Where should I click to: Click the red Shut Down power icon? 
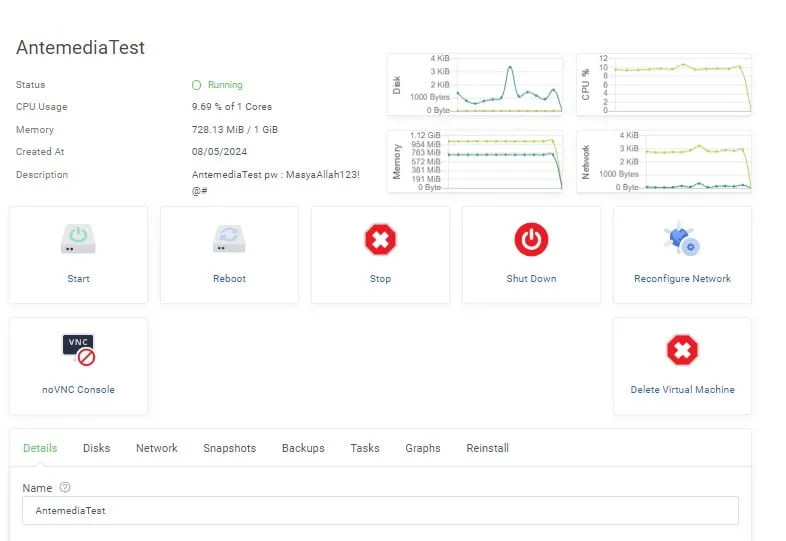tap(531, 239)
